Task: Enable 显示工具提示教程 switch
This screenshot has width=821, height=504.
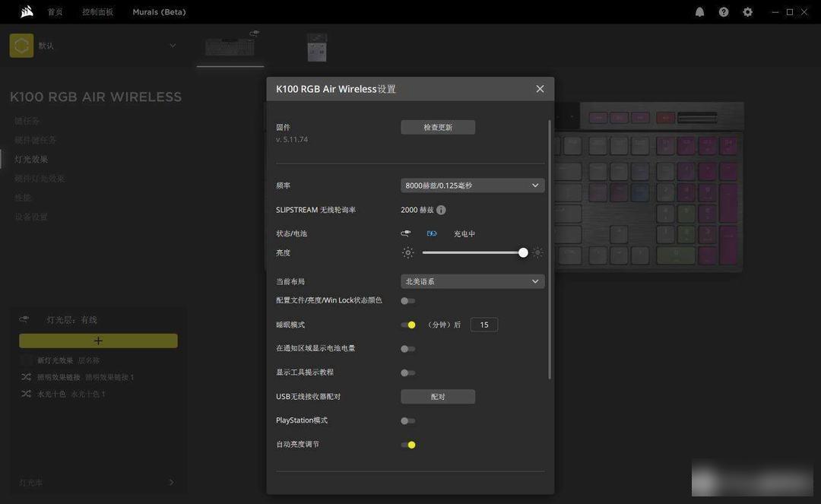Action: (x=408, y=373)
